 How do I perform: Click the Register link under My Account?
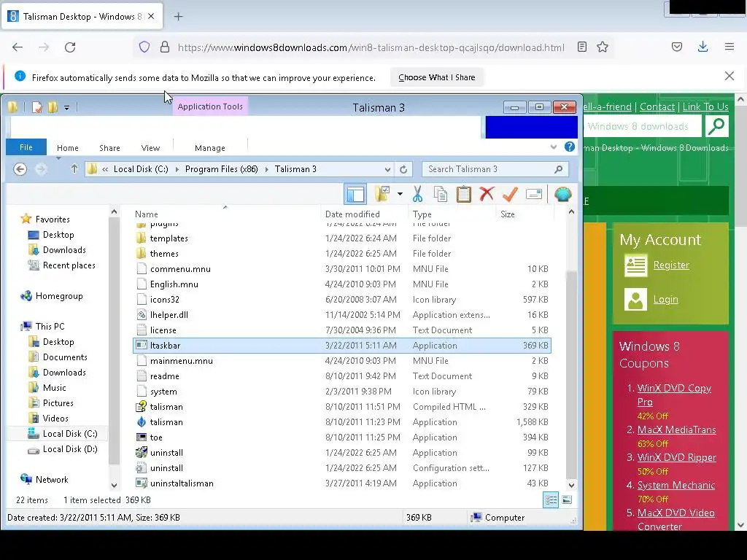(671, 265)
